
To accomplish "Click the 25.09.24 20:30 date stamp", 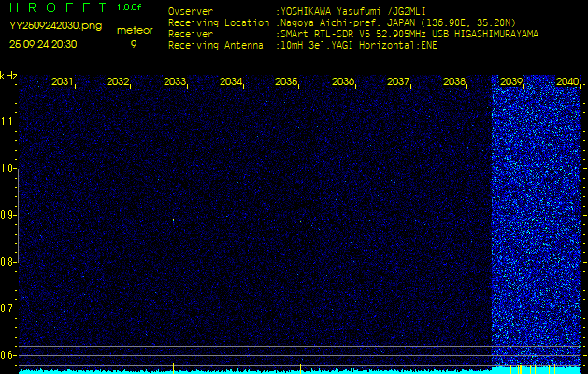I will point(43,44).
